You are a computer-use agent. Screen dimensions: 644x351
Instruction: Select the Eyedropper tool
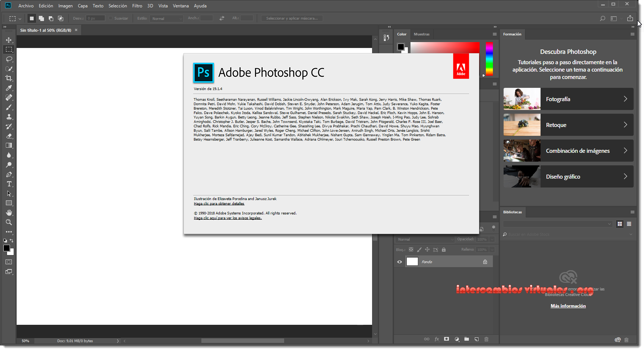[9, 88]
